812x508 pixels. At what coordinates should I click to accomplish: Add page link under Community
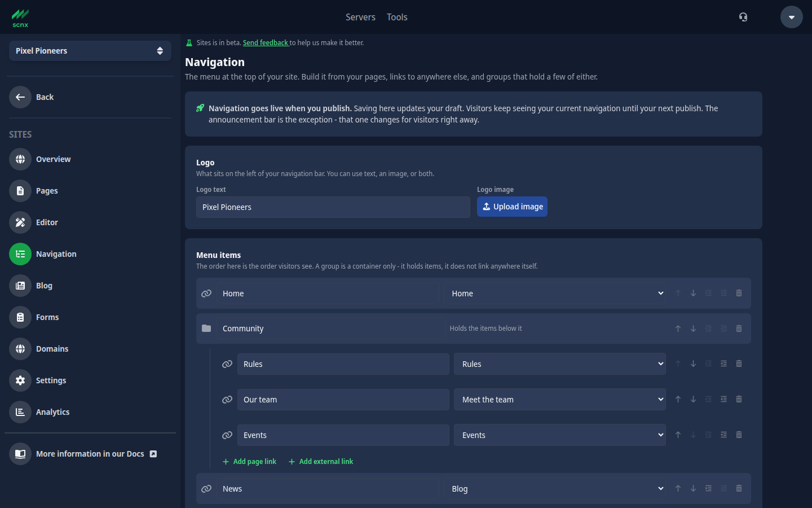coord(249,462)
